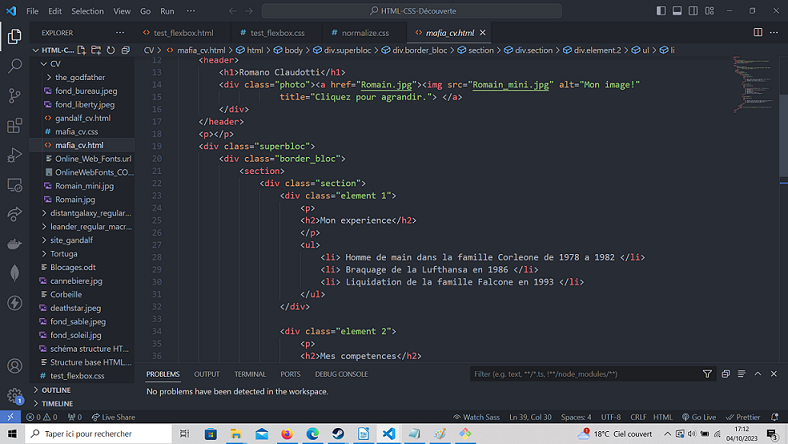
Task: Collapse all folders in Explorer
Action: 126,50
